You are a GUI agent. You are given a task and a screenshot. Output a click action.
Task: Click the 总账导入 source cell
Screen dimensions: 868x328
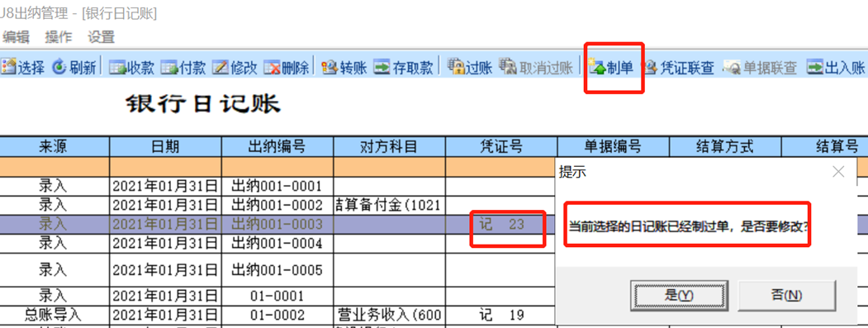(54, 316)
